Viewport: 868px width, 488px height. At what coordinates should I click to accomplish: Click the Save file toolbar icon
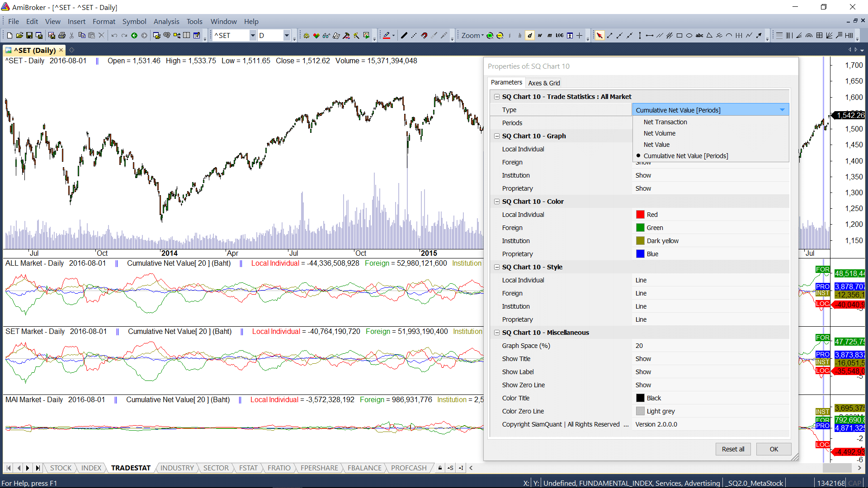coord(29,35)
